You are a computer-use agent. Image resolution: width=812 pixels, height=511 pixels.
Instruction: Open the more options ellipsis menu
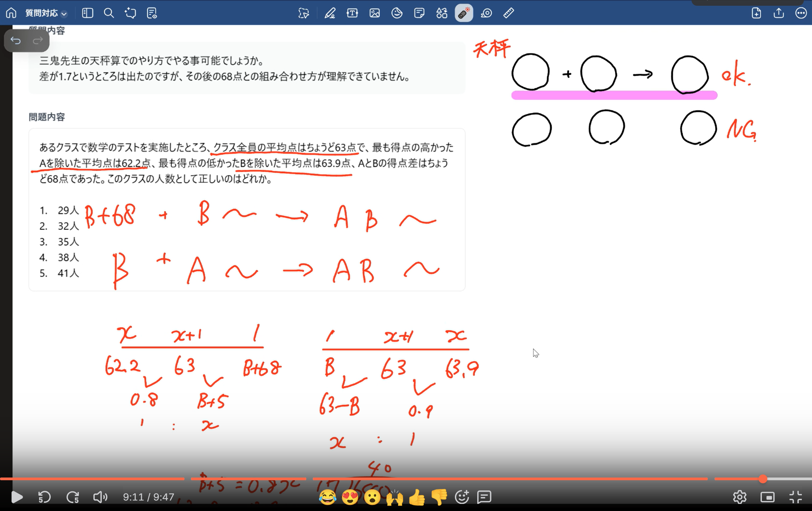click(801, 13)
